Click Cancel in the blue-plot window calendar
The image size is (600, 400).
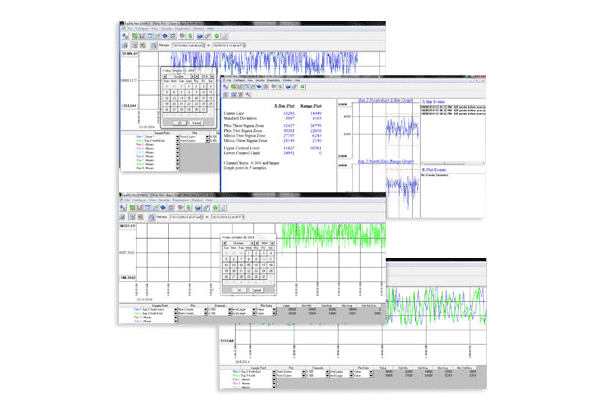pos(197,123)
